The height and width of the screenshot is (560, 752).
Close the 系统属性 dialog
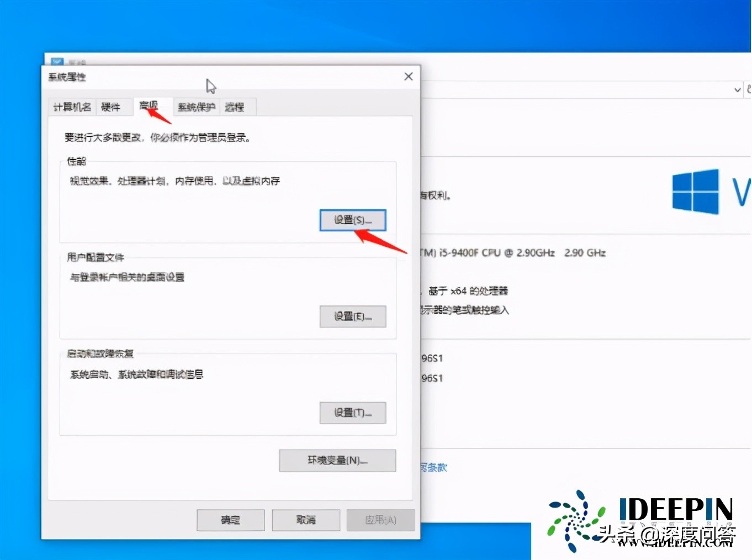409,76
